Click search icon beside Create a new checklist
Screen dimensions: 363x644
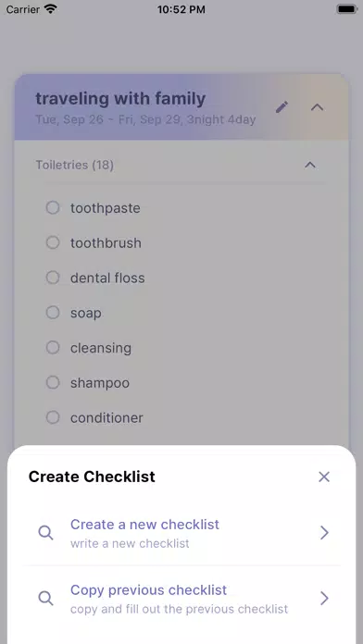pyautogui.click(x=45, y=533)
